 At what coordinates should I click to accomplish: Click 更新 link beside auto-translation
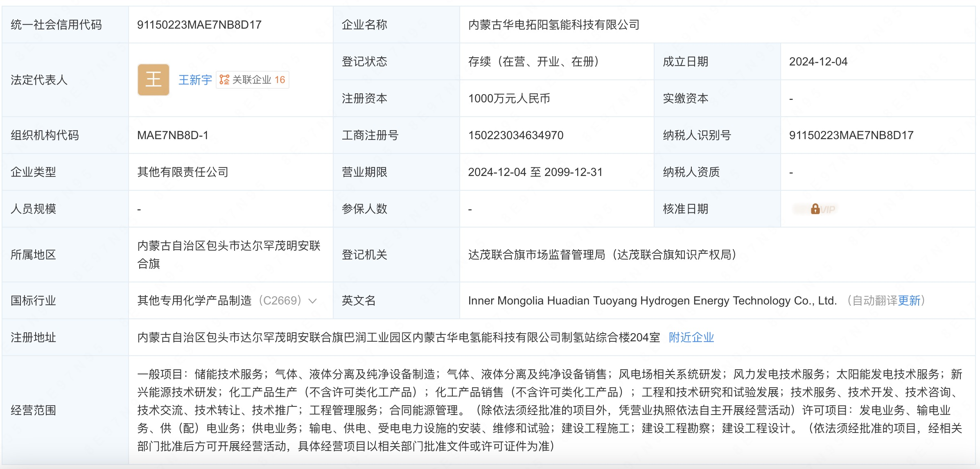[x=909, y=301]
